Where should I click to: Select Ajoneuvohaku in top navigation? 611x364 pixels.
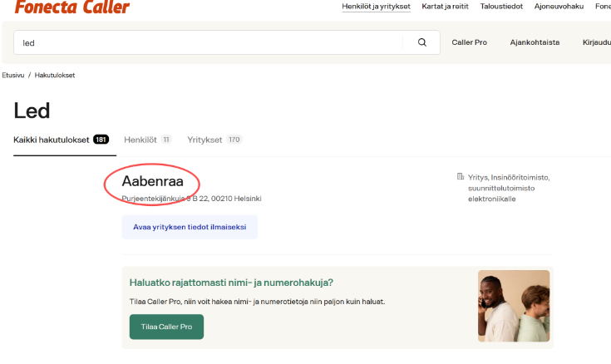click(x=559, y=7)
